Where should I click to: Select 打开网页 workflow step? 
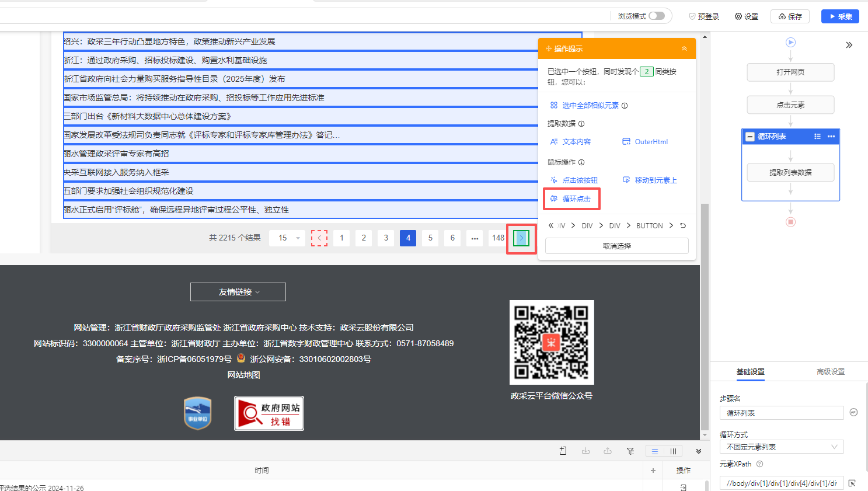(790, 72)
